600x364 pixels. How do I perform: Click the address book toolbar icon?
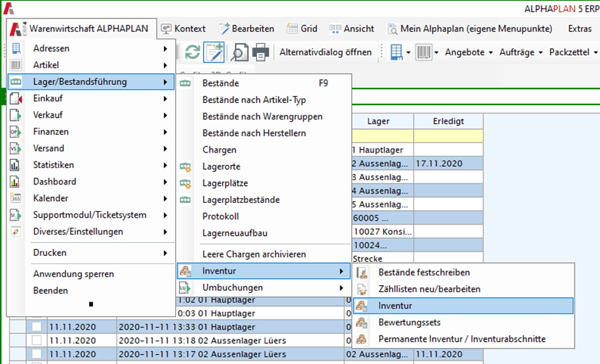396,52
